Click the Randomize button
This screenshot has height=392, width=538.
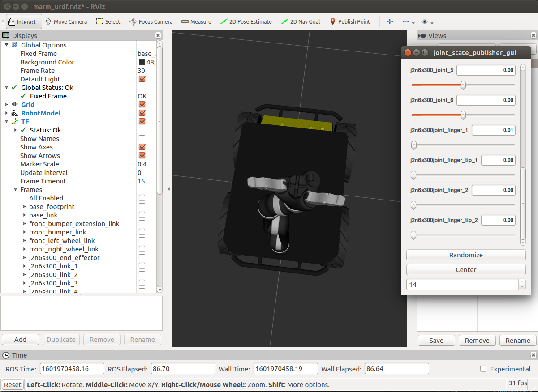(x=466, y=255)
